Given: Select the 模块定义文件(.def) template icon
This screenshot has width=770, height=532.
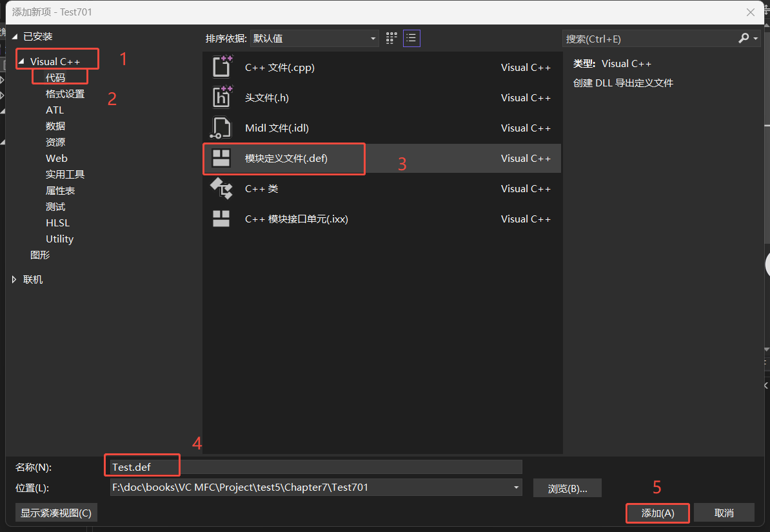Looking at the screenshot, I should click(221, 158).
